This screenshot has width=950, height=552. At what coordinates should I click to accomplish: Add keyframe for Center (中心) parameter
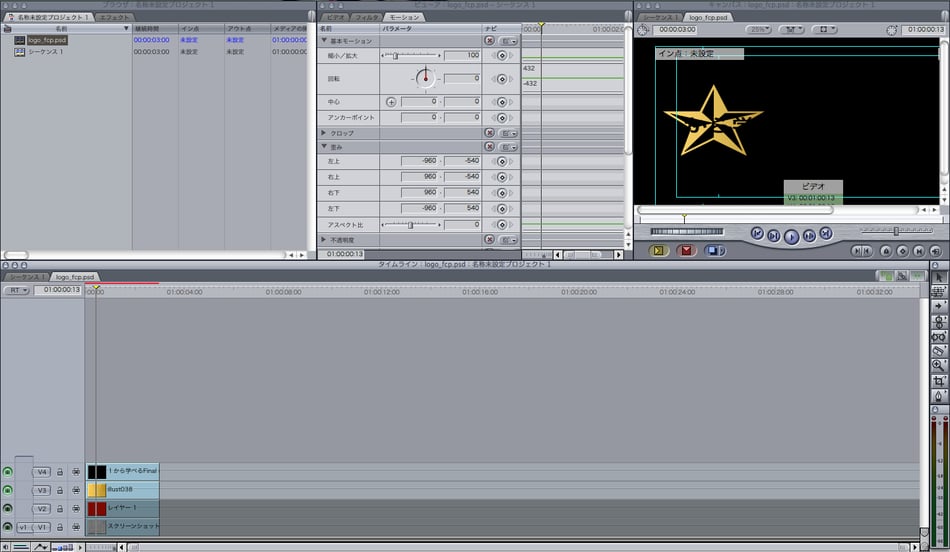pos(502,102)
